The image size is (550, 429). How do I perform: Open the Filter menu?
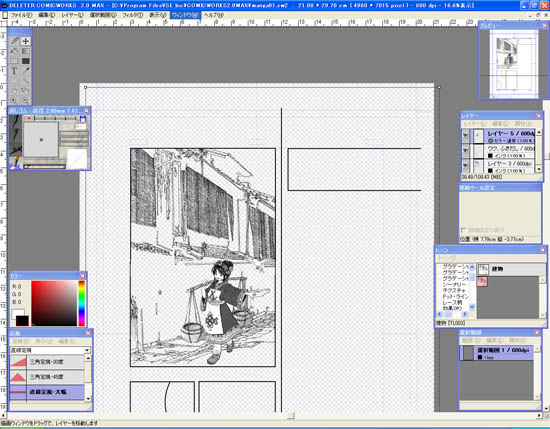(133, 15)
